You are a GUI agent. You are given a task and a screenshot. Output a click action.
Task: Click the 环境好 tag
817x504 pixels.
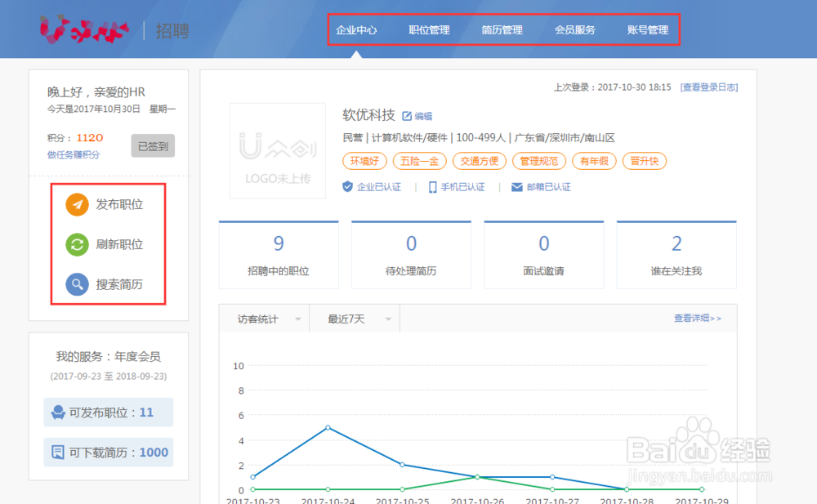coord(364,161)
